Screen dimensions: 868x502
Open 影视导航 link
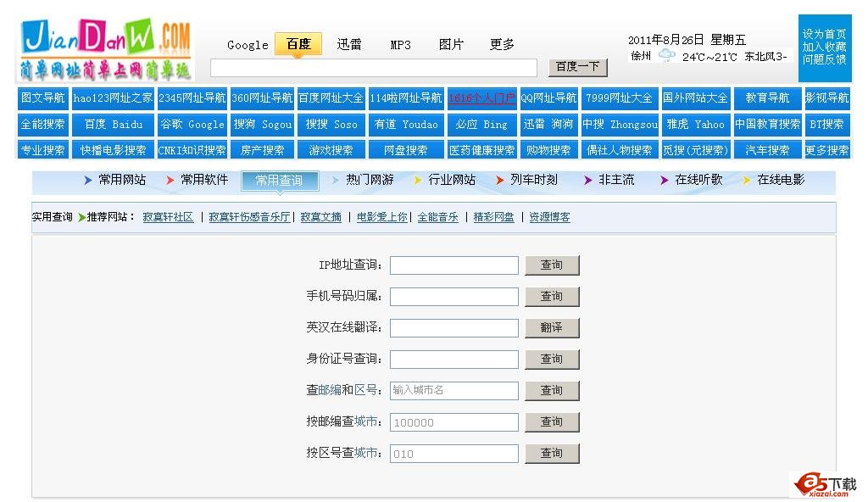(826, 98)
